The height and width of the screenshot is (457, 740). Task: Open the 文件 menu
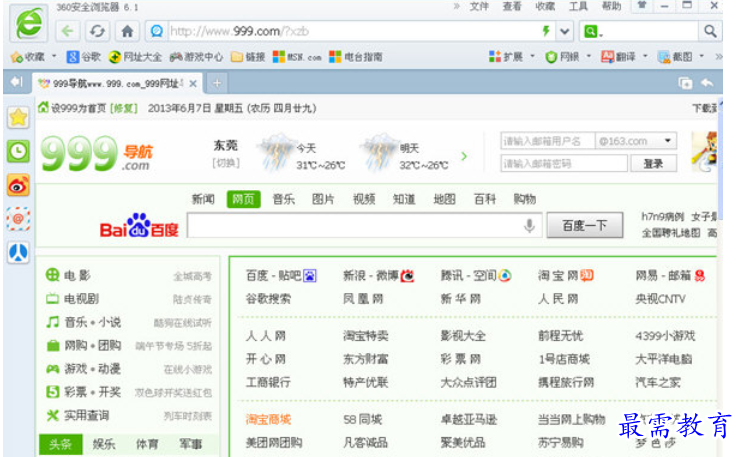[479, 6]
